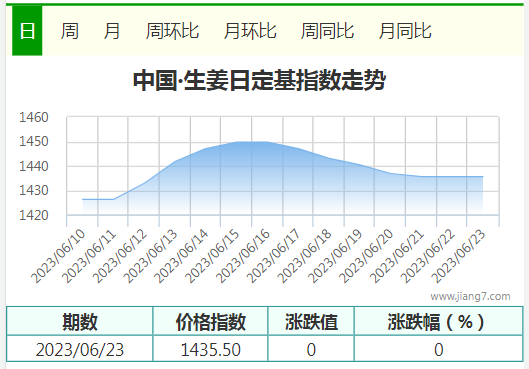529x369 pixels.
Task: Switch to the 周 weekly tab
Action: 70,31
